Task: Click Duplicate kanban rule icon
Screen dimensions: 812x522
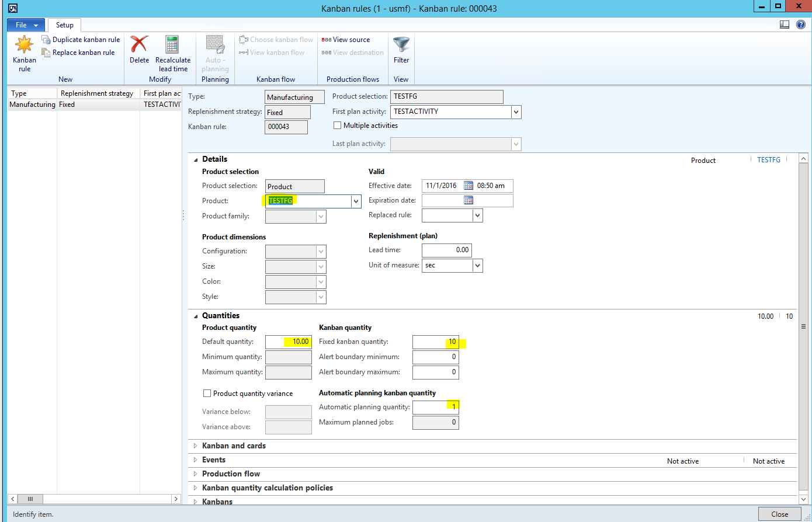Action: (x=46, y=40)
